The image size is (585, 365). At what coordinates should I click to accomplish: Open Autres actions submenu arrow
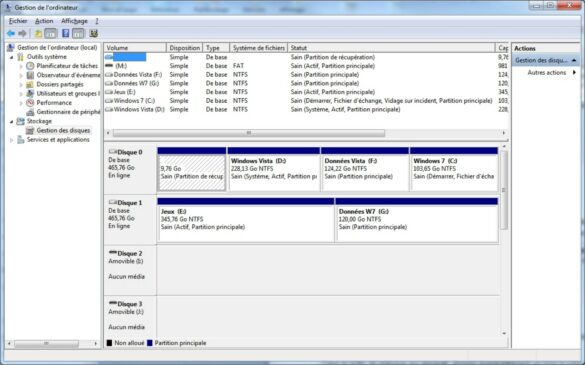coord(574,72)
